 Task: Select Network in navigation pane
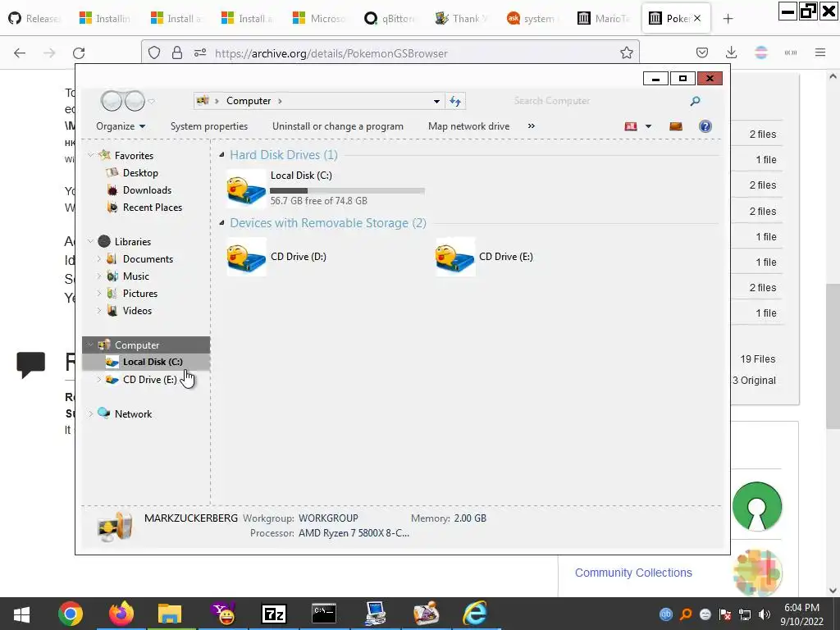133,414
